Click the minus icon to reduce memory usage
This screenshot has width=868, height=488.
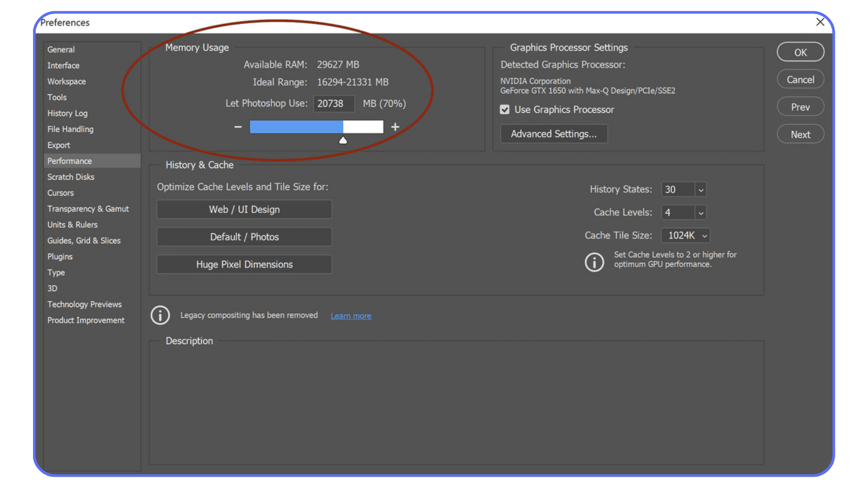(238, 127)
